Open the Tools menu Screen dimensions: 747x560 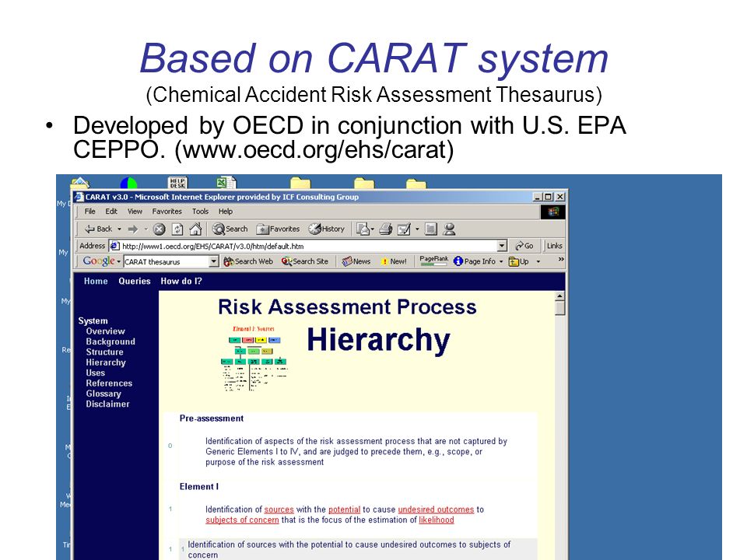[x=200, y=212]
